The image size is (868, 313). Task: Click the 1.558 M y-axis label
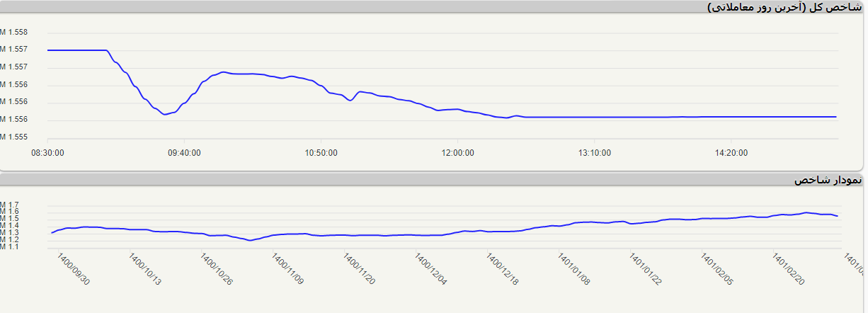pos(14,33)
